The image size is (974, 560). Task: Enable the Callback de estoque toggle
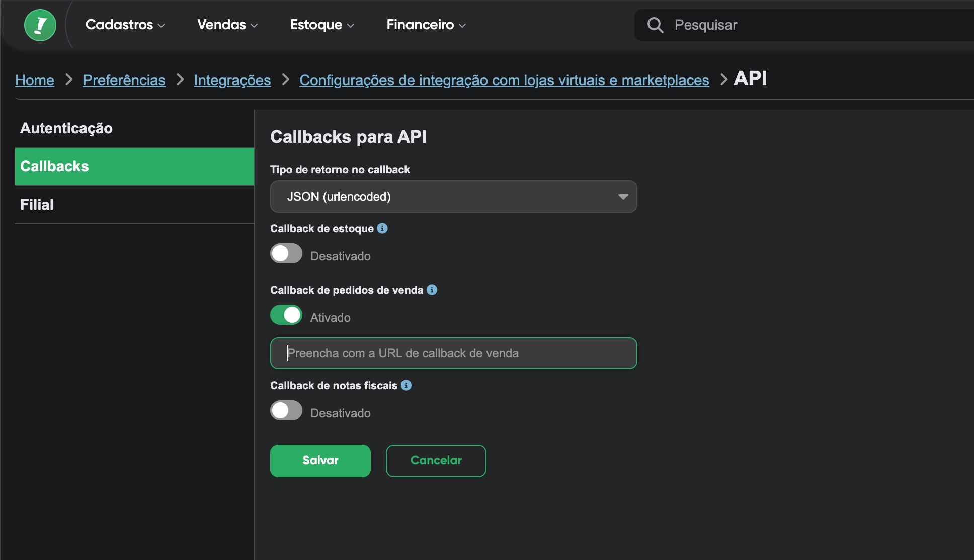click(286, 254)
